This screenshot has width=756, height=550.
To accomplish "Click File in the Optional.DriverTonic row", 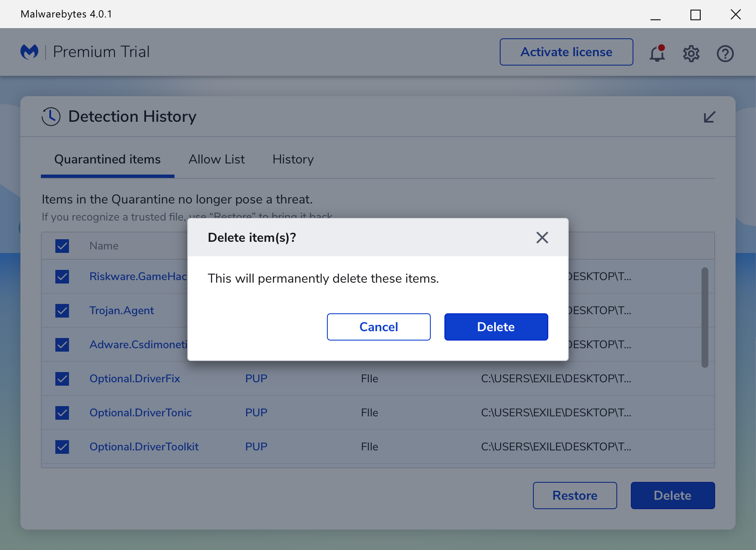I will 369,413.
